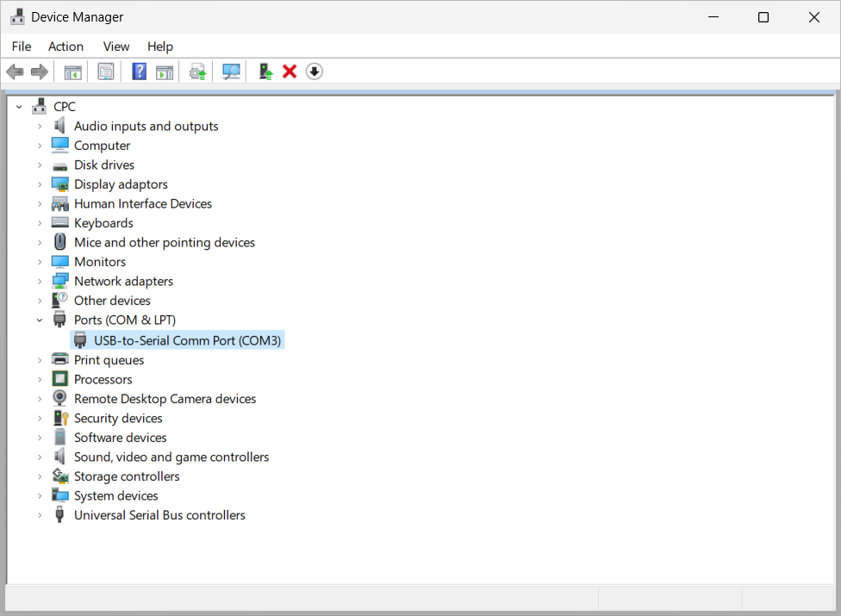Expand the Network adapters category
This screenshot has height=616, width=841.
[39, 281]
